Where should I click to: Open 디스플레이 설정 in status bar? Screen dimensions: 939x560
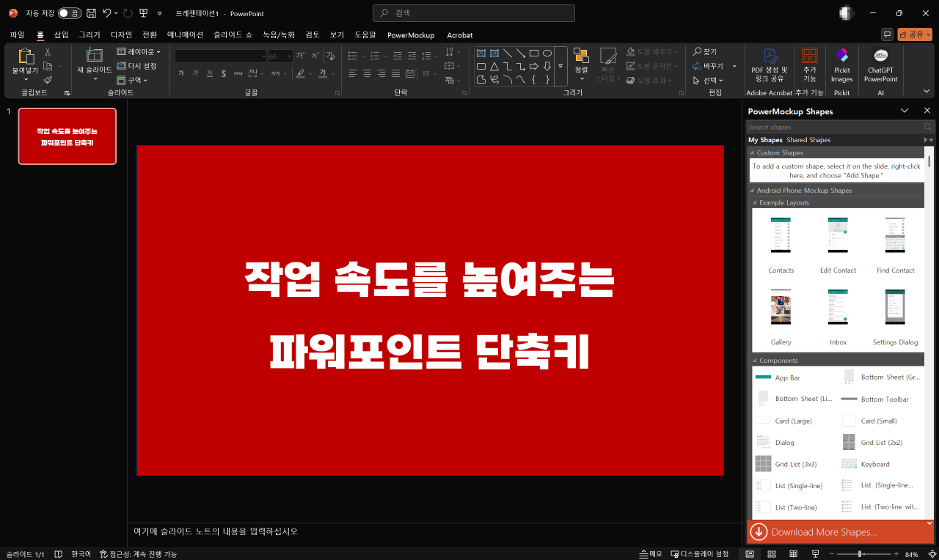tap(700, 554)
